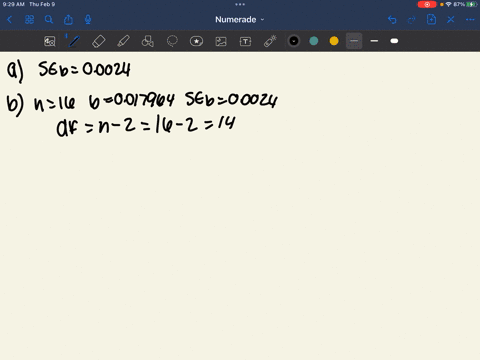Select the Laser pointer tool
480x360 pixels.
[x=270, y=41]
